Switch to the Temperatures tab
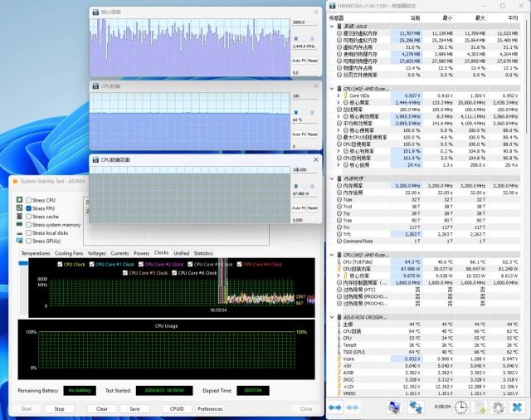 (36, 253)
